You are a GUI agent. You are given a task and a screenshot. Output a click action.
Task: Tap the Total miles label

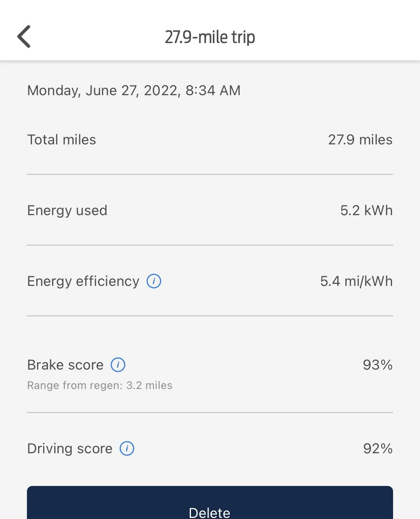coord(62,140)
